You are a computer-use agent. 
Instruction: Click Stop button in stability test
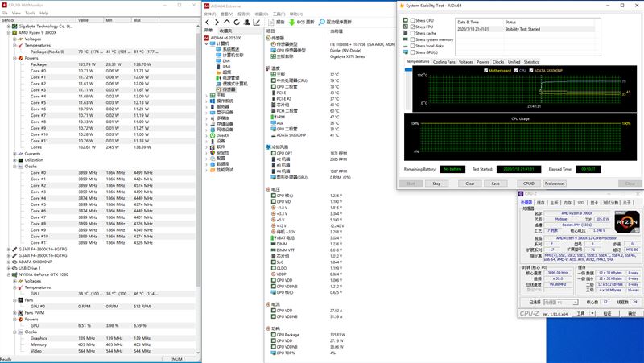(x=436, y=184)
